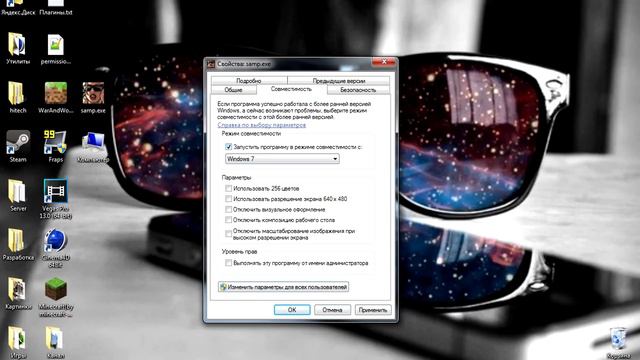Select the Плагины.txt file icon
The image size is (640, 360).
click(56, 8)
